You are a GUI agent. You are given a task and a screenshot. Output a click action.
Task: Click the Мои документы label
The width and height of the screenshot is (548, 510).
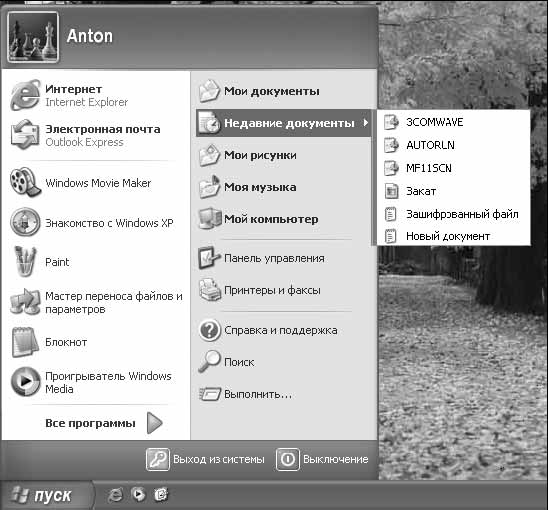(272, 91)
